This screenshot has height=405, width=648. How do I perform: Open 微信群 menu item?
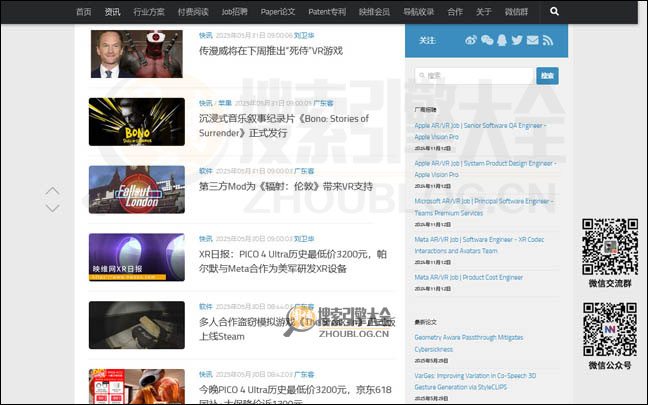[x=516, y=12]
